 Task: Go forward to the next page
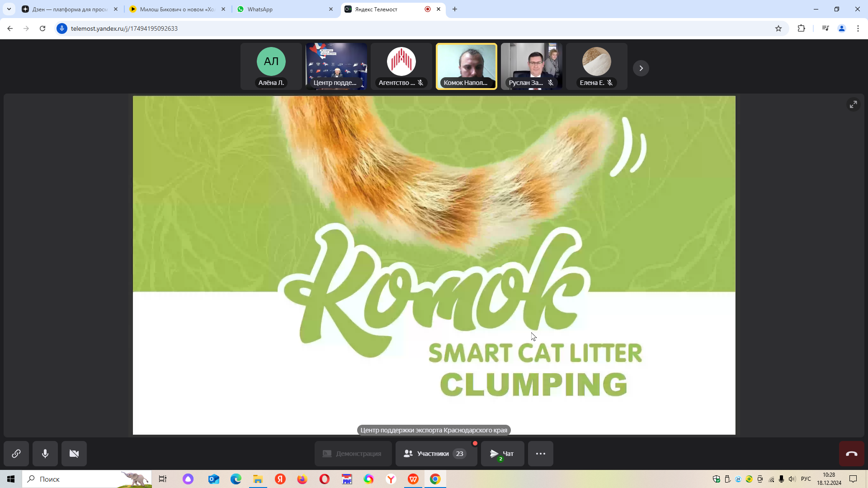(26, 28)
